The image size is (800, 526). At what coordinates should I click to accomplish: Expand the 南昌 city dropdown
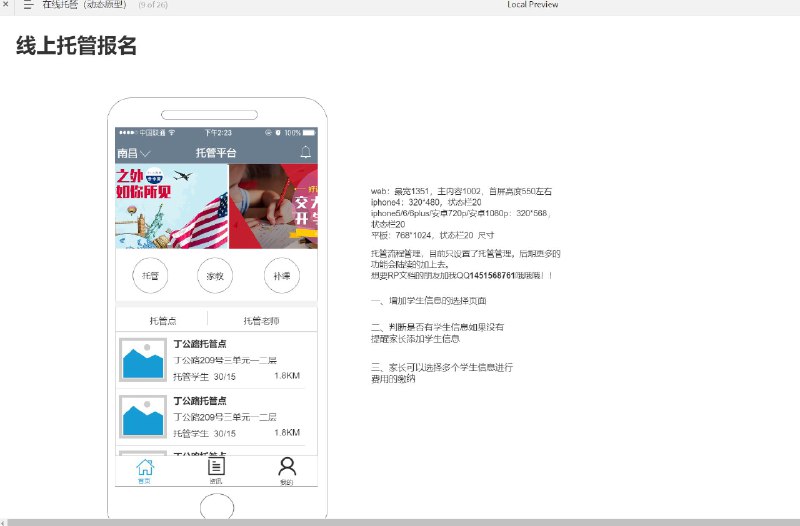(x=133, y=153)
